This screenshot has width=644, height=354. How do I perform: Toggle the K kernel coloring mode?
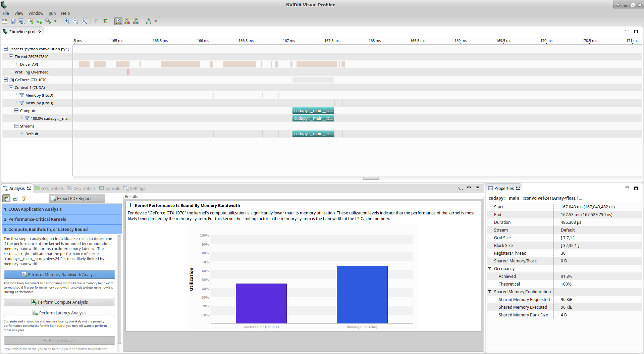(x=118, y=21)
